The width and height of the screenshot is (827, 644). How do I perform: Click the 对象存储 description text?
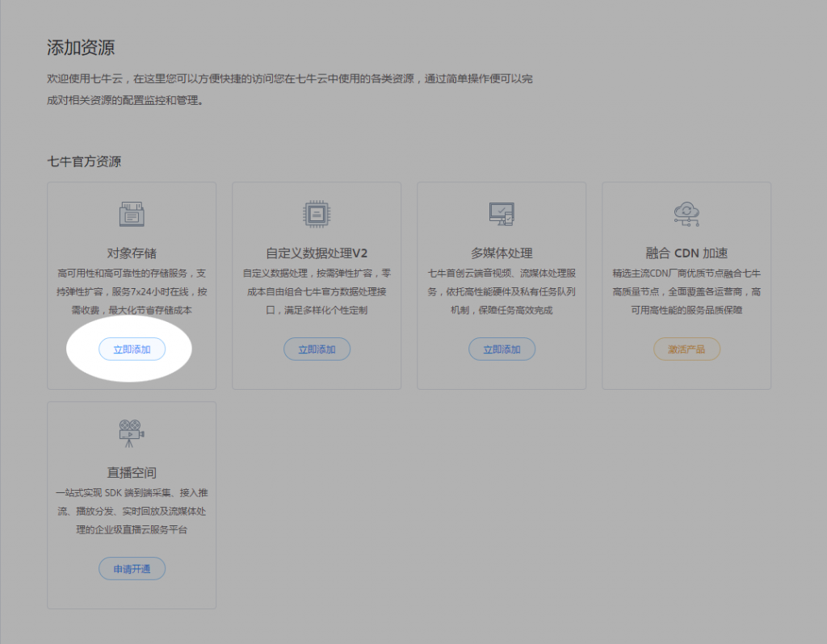pos(132,291)
